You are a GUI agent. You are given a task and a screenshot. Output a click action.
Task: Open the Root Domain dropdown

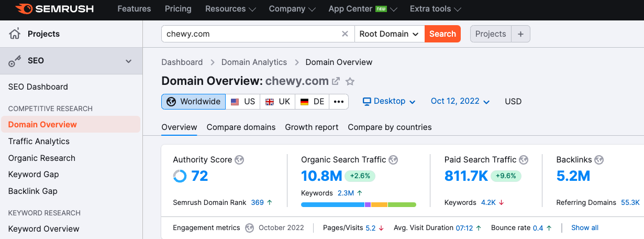(390, 34)
